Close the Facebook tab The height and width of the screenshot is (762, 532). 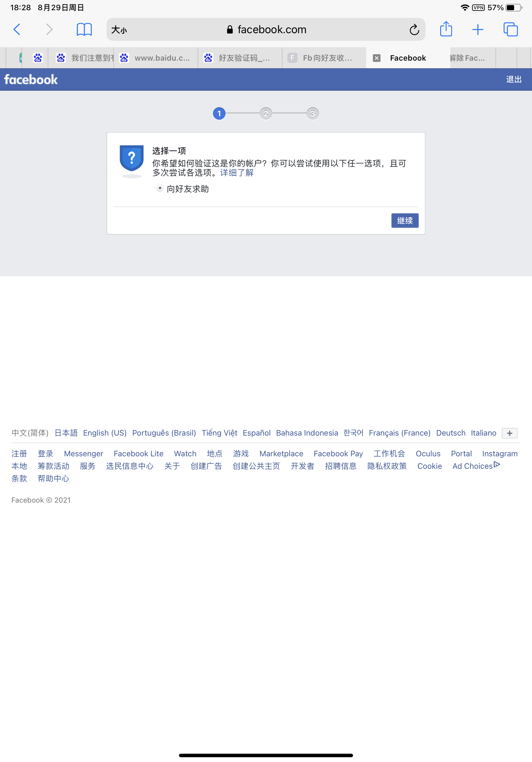[x=376, y=58]
